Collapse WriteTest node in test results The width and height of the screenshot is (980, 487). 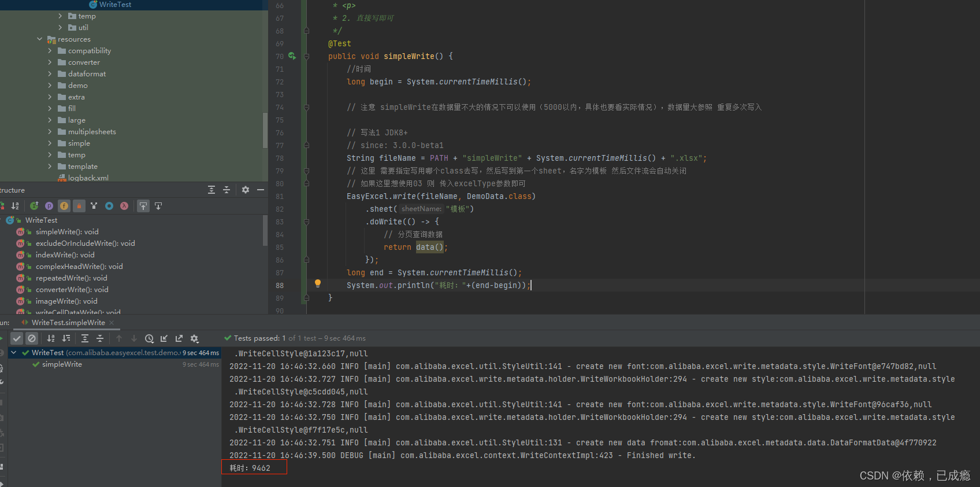13,352
